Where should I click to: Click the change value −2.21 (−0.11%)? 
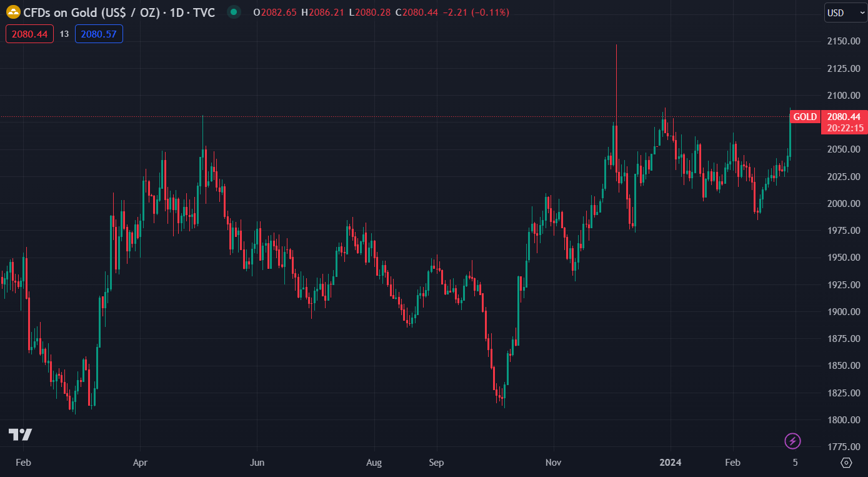click(476, 13)
